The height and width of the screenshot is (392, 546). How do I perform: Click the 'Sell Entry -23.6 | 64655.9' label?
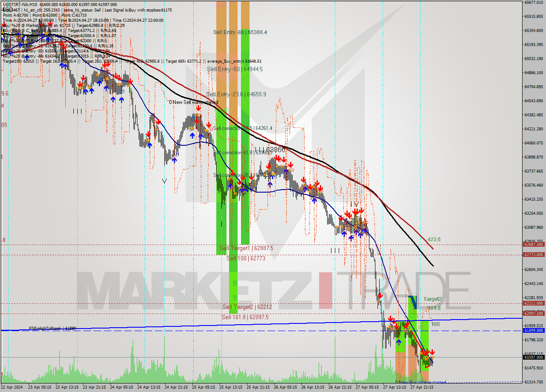236,94
